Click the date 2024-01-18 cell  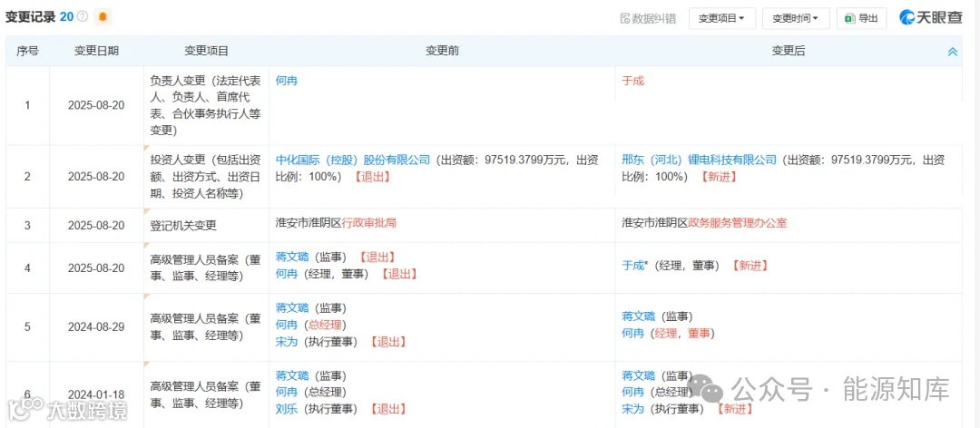[96, 394]
